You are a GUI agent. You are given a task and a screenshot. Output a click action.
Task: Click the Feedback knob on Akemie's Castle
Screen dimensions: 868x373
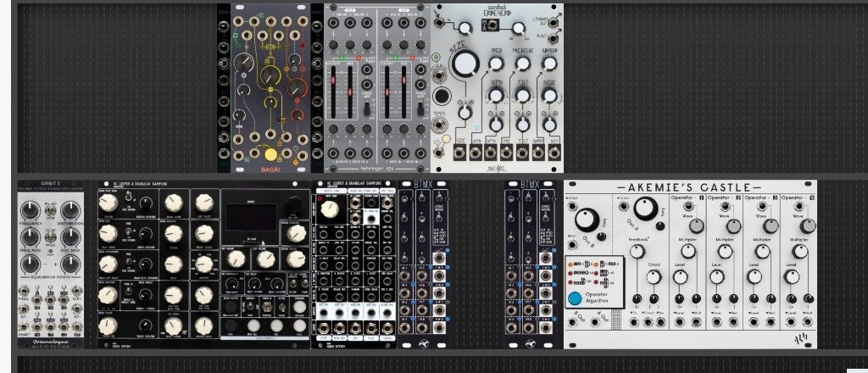pos(637,251)
